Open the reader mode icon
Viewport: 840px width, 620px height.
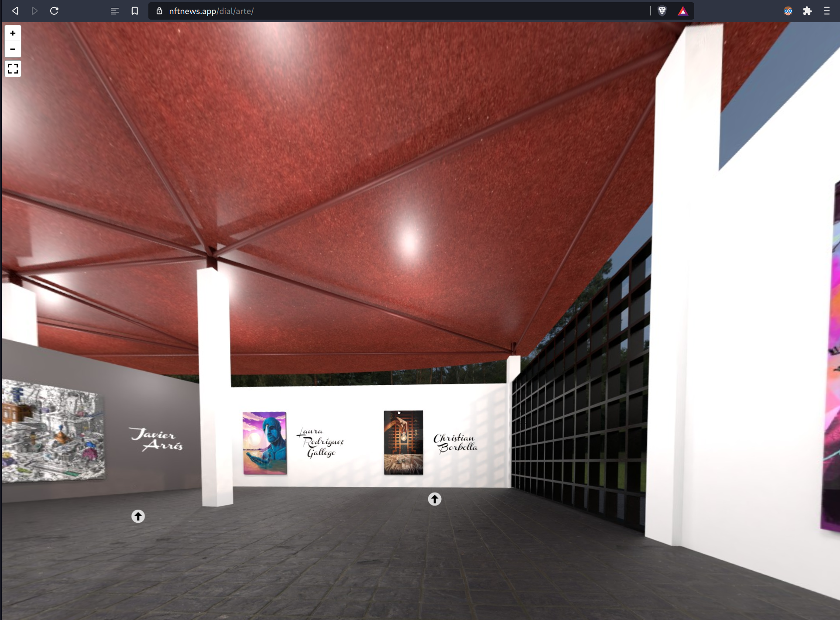[x=115, y=11]
